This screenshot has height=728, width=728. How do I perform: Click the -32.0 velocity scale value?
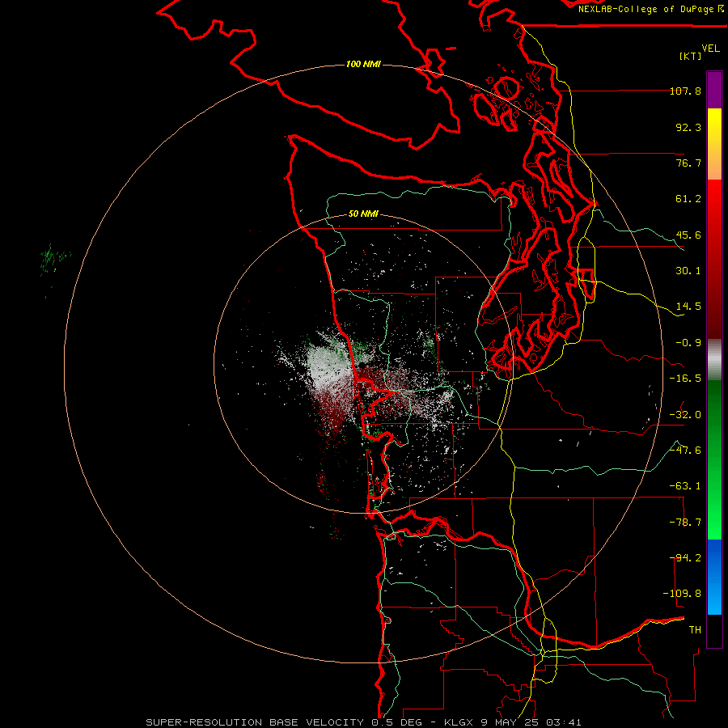point(685,415)
